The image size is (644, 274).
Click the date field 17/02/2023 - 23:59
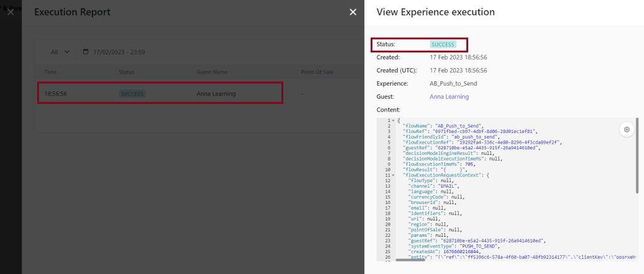(120, 52)
